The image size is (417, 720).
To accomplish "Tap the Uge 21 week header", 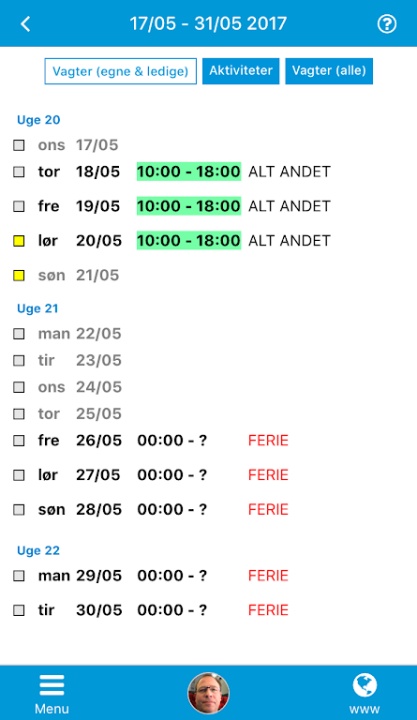I will pos(38,309).
